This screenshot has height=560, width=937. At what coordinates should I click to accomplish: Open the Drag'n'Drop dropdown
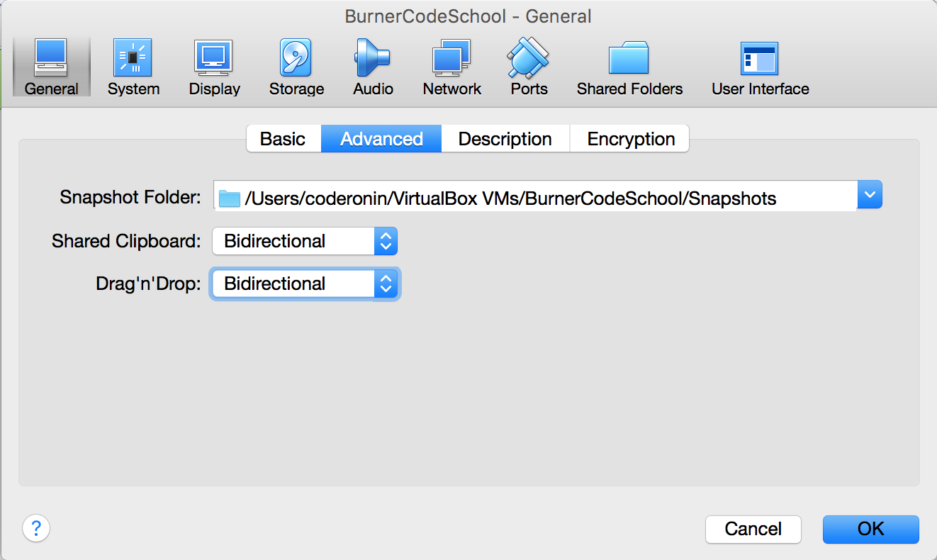click(305, 284)
